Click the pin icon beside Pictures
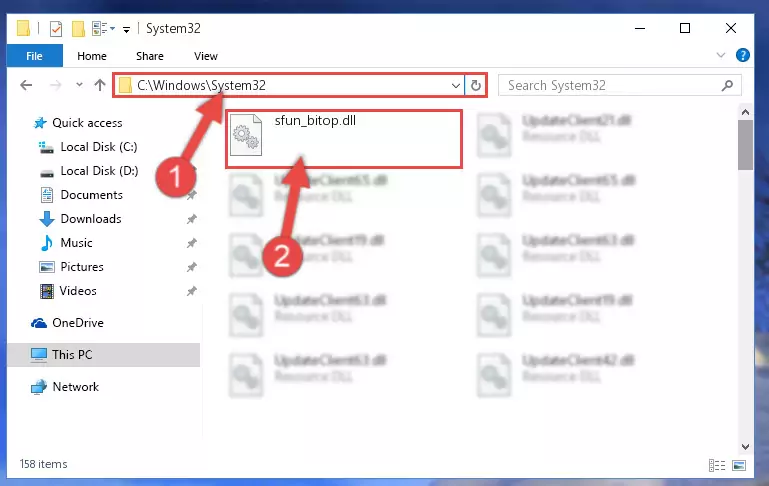Screen dimensions: 769x486 click(x=191, y=267)
